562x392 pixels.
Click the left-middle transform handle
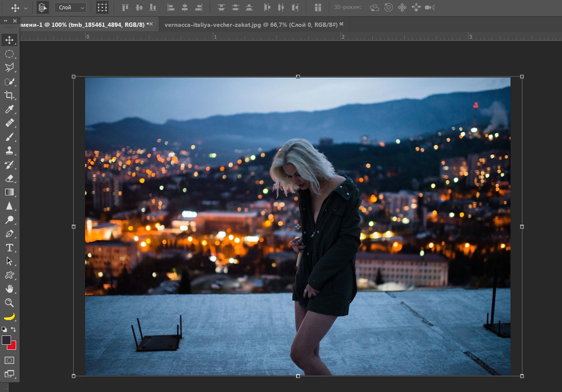74,226
